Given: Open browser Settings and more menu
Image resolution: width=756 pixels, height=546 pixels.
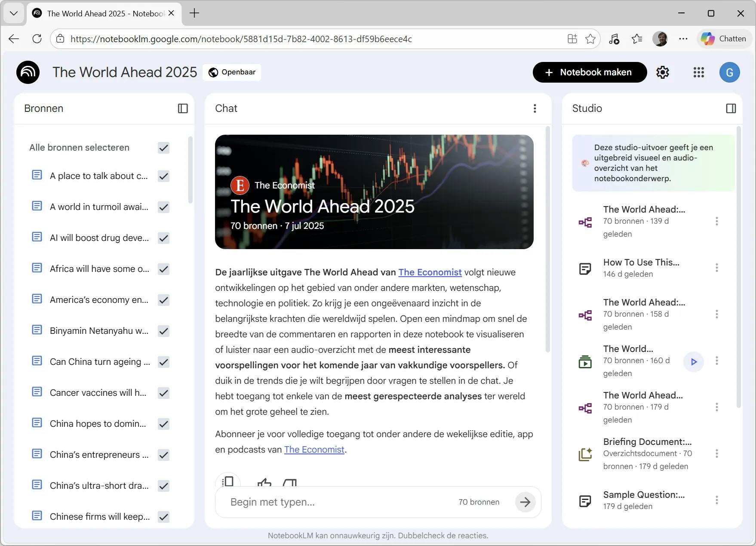Looking at the screenshot, I should [683, 39].
